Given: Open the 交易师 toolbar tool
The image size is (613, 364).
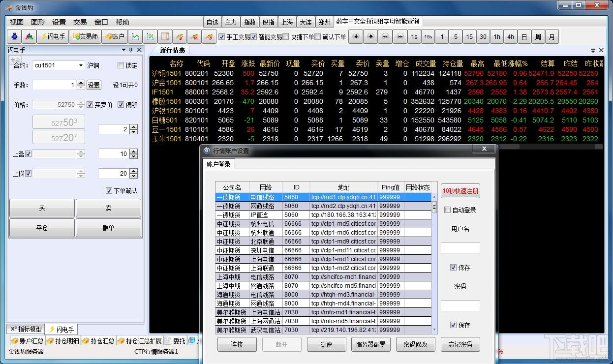Looking at the screenshot, I should [x=85, y=36].
